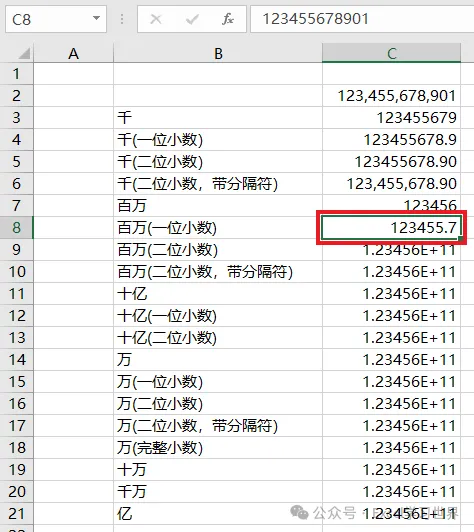Select row header 21
Screen dimensions: 474x532
click(x=16, y=514)
